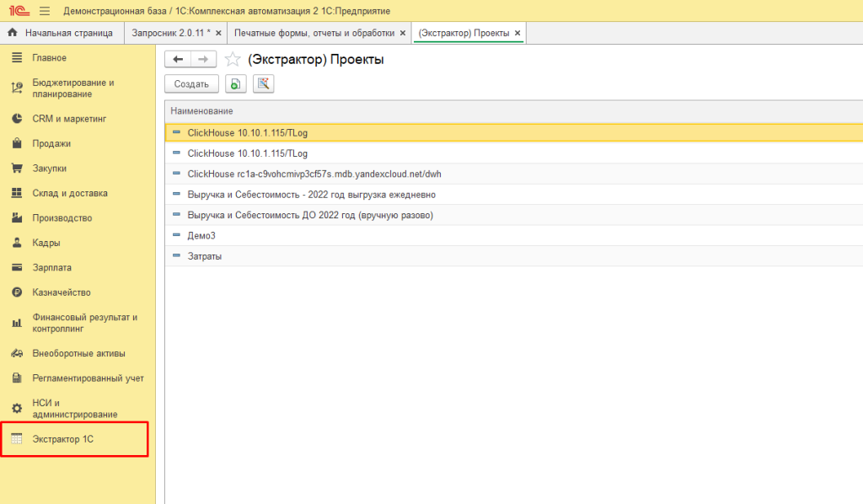Switch to Печатные формы, отчеты и обработки tab

314,33
